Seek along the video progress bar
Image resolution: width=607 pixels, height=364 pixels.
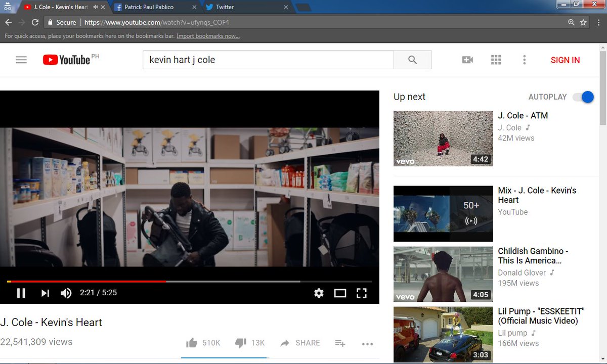(190, 281)
